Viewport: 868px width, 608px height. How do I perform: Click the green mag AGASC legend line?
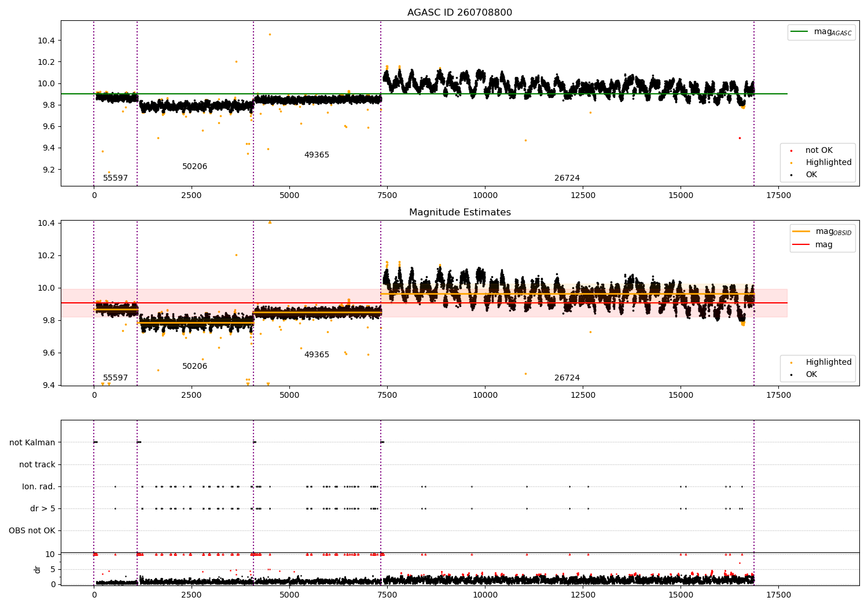tap(800, 31)
